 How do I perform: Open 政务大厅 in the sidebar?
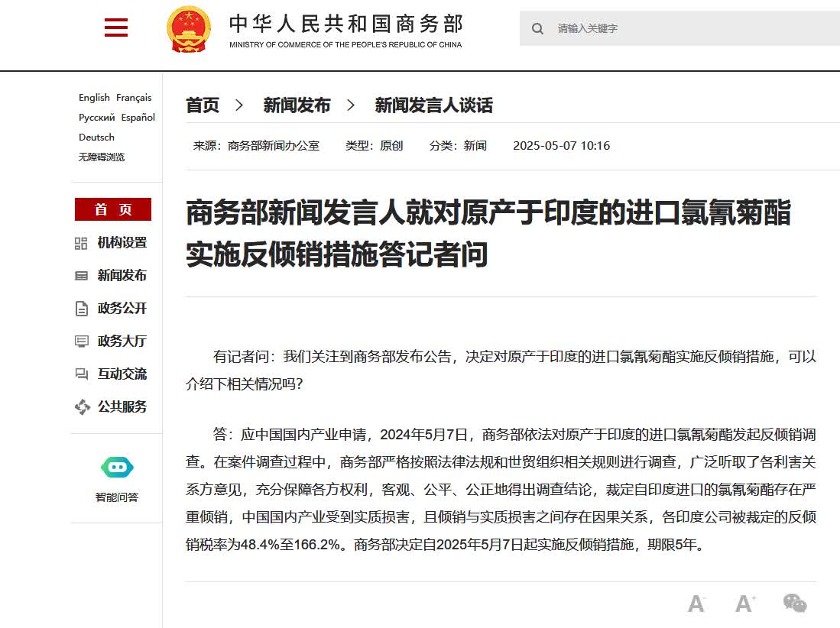[122, 341]
